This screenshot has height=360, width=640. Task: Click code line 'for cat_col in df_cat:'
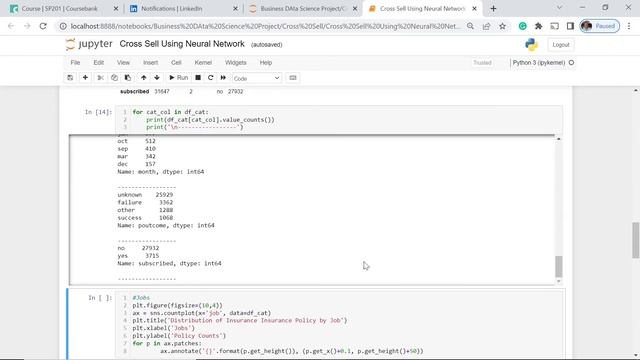(x=170, y=112)
